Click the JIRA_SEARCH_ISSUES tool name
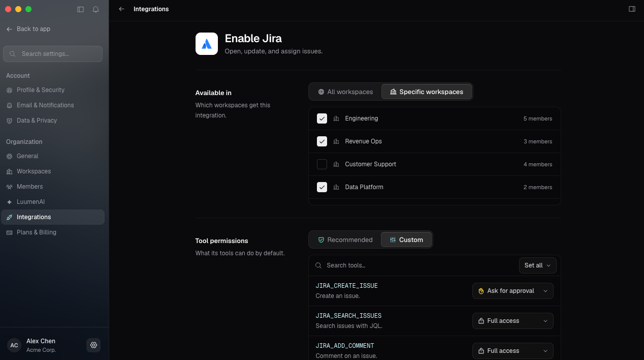Viewport: 644px width, 360px height. coord(348,316)
